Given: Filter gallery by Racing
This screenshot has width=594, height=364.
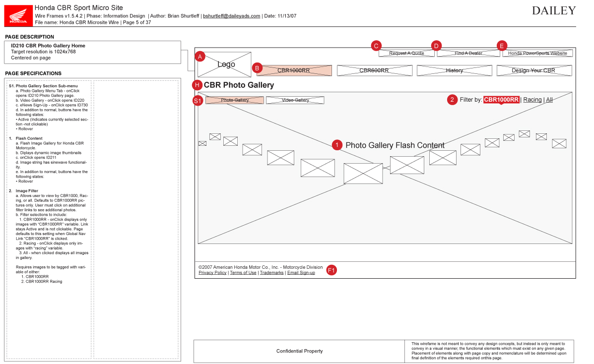Looking at the screenshot, I should (x=532, y=100).
